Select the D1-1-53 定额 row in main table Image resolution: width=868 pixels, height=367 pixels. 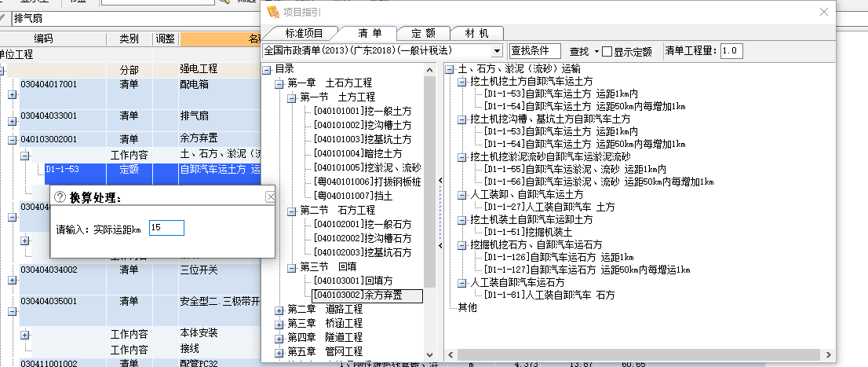coord(152,174)
